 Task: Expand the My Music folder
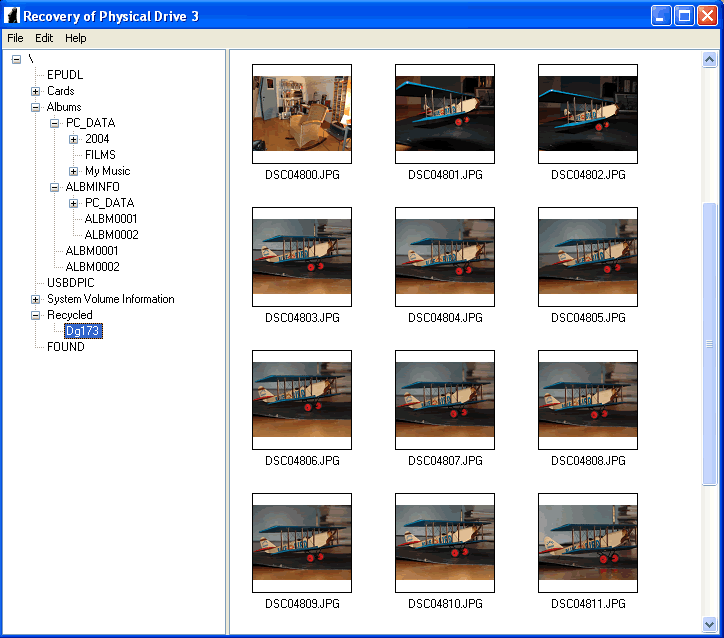coord(73,172)
